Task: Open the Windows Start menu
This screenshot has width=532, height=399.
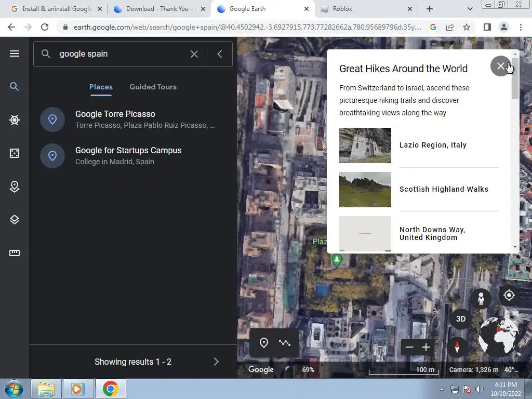Action: (14, 389)
